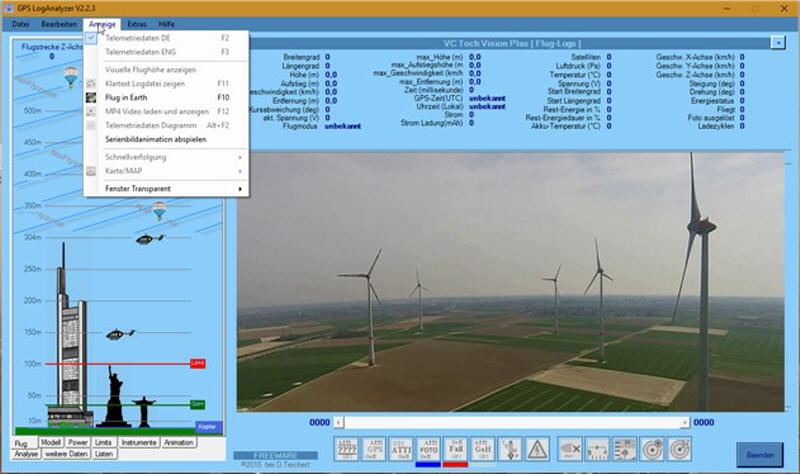Screen dimensions: 800x474
Task: Click the ATTI GPS mode icon
Action: 374,450
